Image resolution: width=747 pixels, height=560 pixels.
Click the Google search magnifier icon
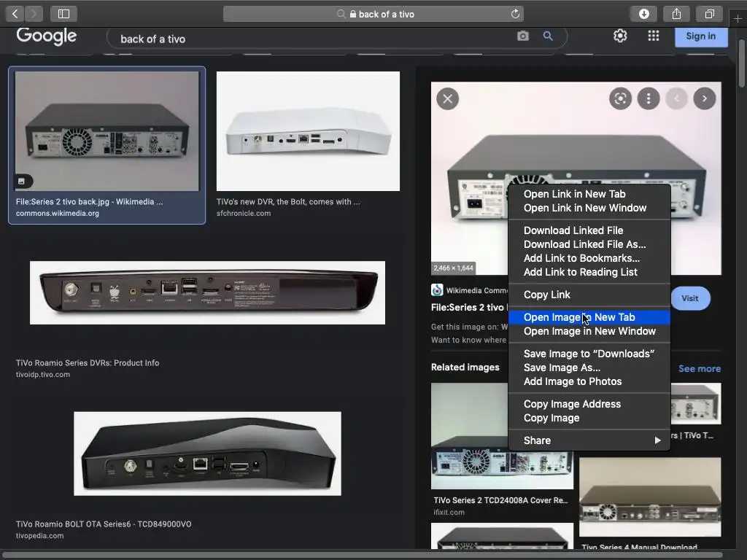coord(548,36)
